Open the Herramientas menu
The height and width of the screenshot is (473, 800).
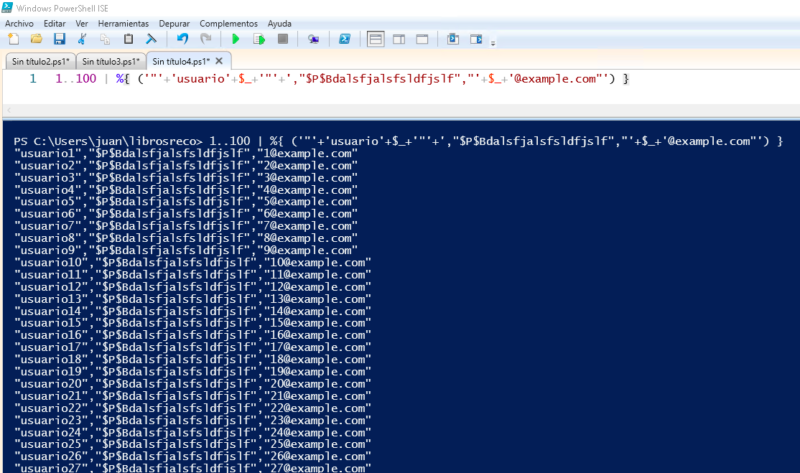click(x=123, y=23)
